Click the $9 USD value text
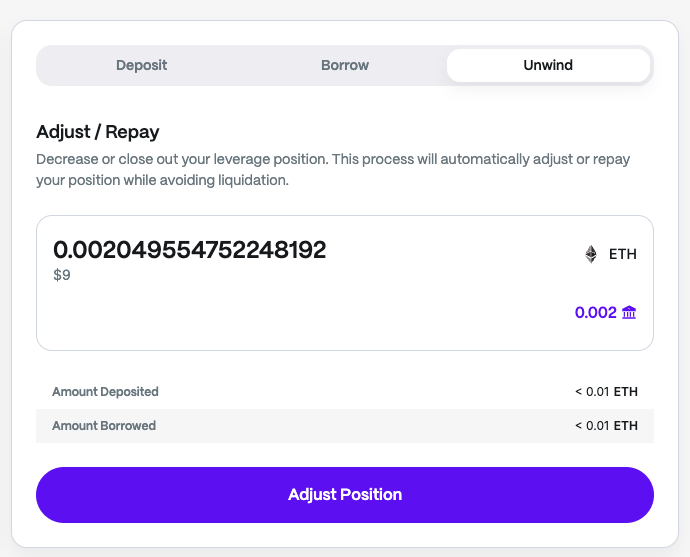 tap(62, 275)
